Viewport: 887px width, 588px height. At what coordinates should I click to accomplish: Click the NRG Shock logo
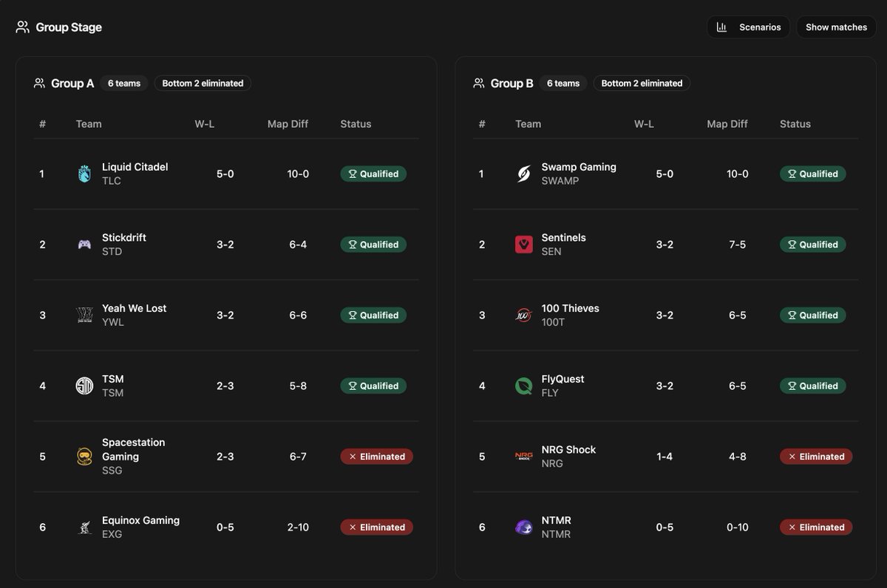tap(524, 457)
